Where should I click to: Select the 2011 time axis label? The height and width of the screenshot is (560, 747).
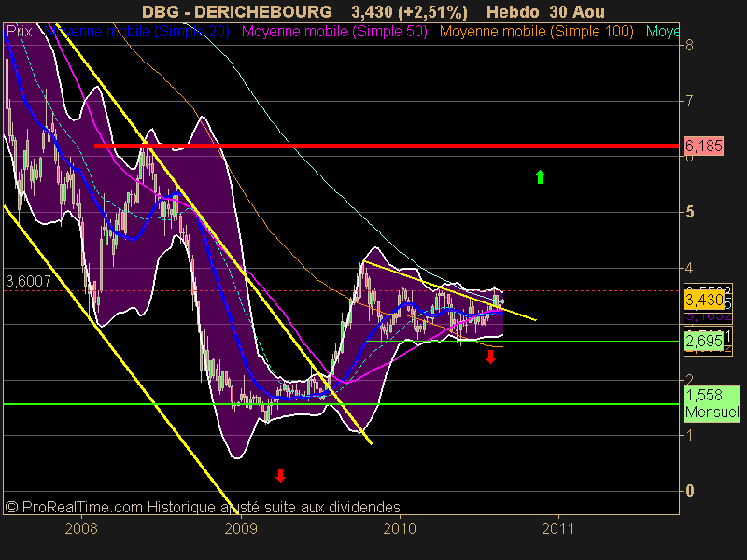click(x=558, y=528)
